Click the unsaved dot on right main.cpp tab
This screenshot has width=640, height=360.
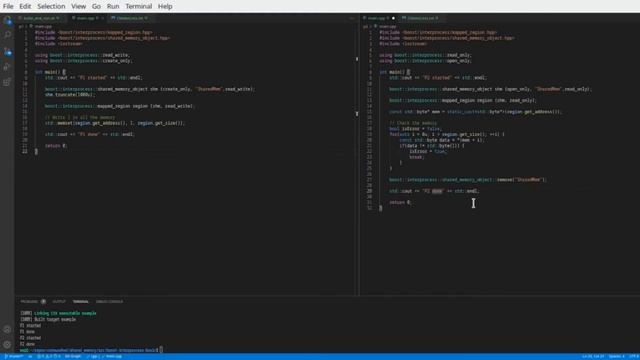(393, 18)
